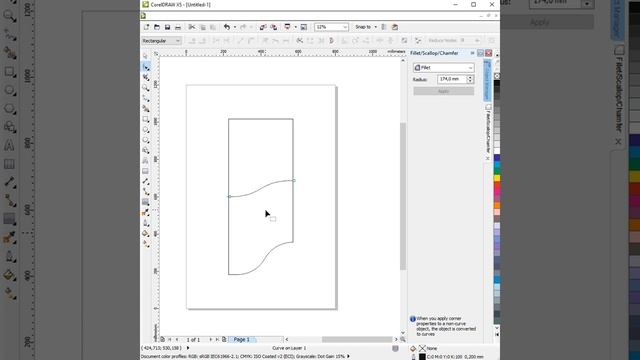Click the New document icon
640x360 pixels.
coord(147,27)
